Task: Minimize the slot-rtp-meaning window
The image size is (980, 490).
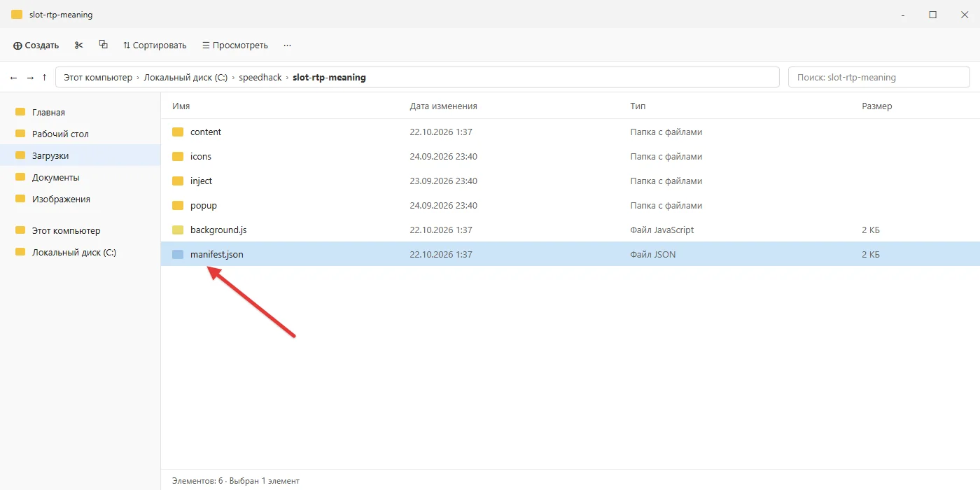Action: tap(902, 14)
